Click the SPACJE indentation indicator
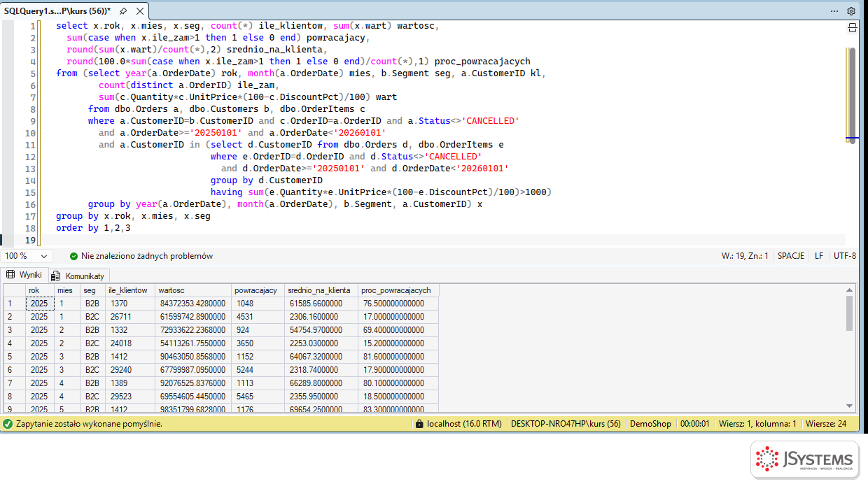Image resolution: width=868 pixels, height=484 pixels. [x=791, y=256]
